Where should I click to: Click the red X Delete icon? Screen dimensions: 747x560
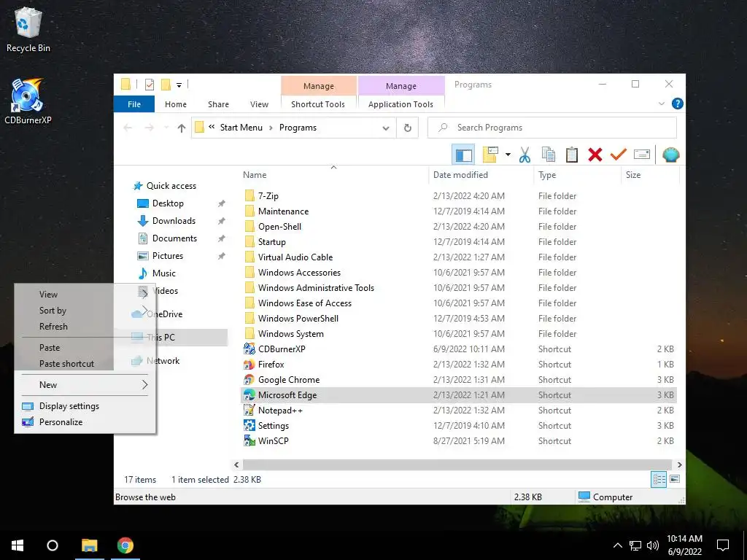595,155
